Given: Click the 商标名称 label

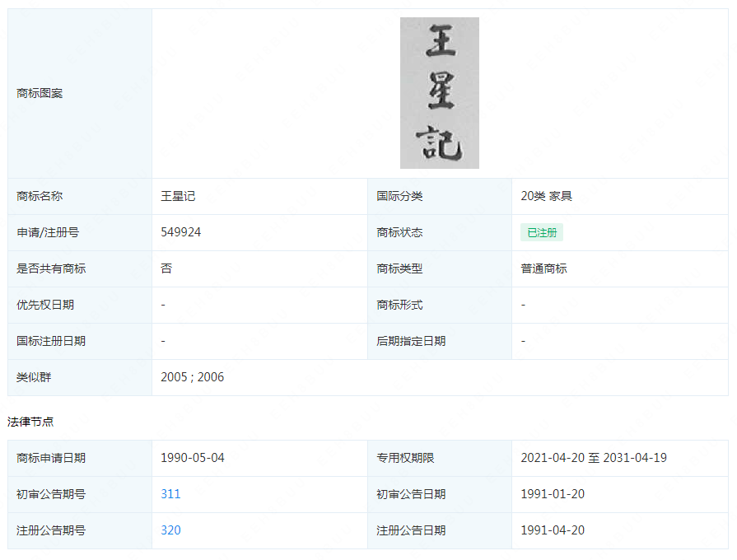Looking at the screenshot, I should point(40,196).
